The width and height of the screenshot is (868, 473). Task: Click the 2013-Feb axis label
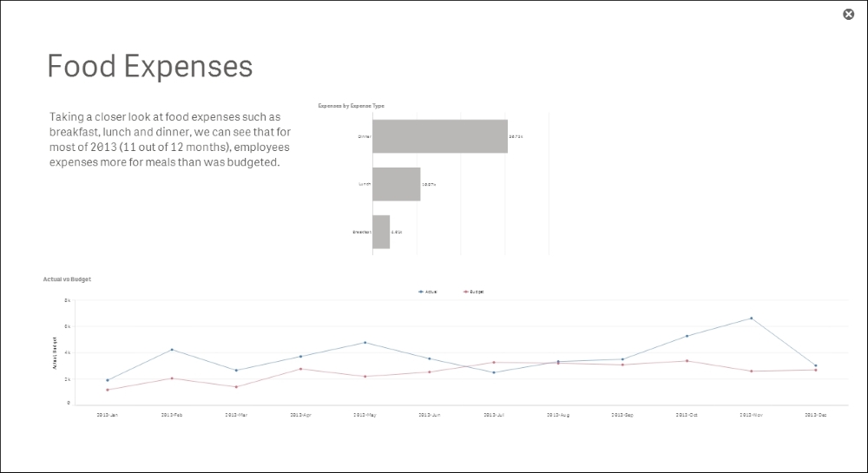[172, 414]
